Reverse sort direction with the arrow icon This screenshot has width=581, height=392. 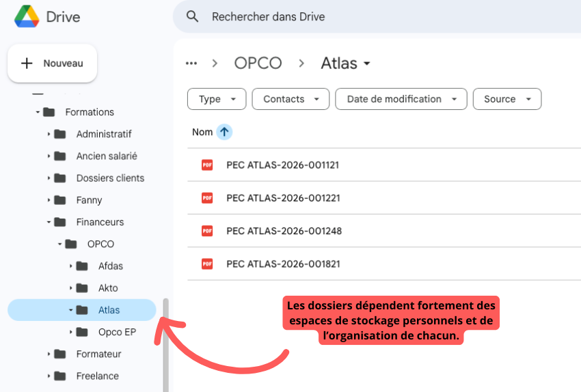(x=224, y=132)
